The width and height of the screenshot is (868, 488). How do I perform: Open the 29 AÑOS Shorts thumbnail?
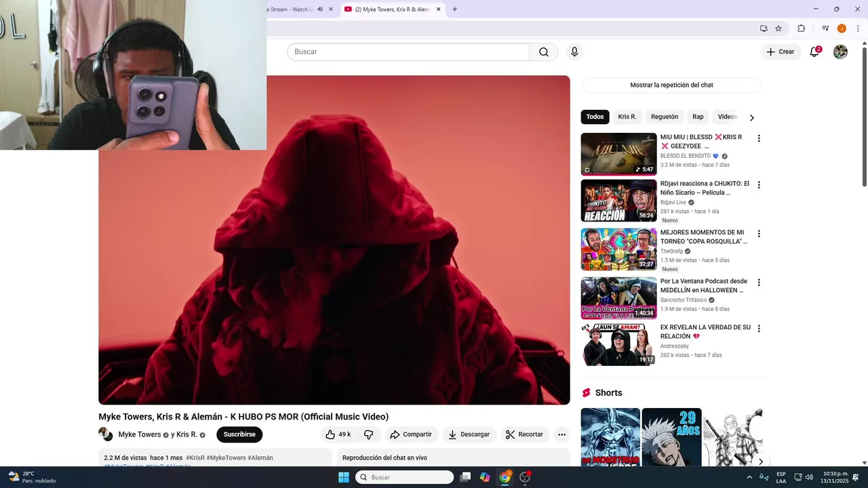(671, 437)
